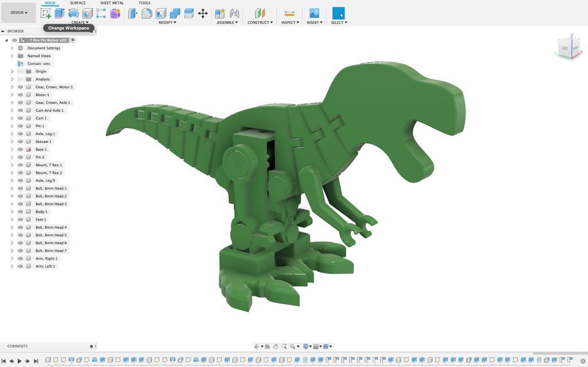588x367 pixels.
Task: Collapse the BROWSER panel arrows
Action: pos(3,31)
